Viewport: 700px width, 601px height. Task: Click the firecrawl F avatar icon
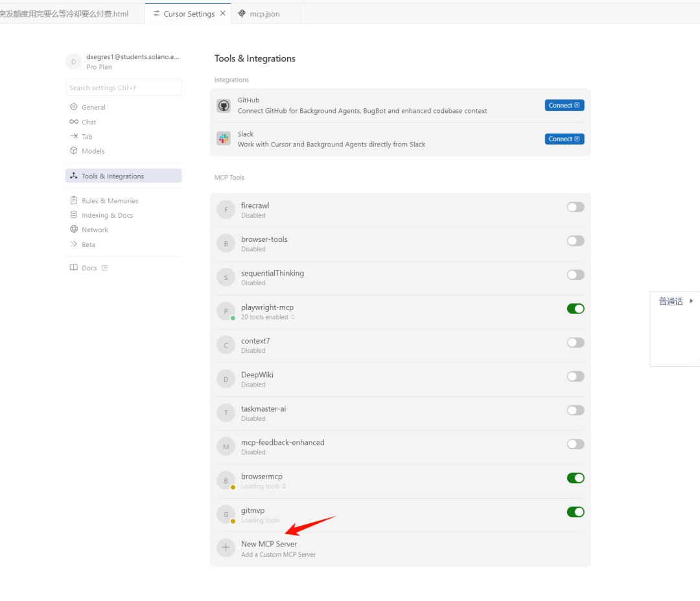(226, 210)
